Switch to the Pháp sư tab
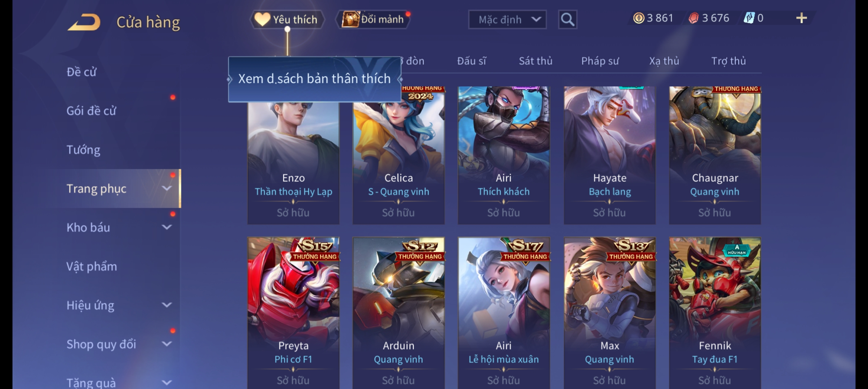 [x=600, y=61]
